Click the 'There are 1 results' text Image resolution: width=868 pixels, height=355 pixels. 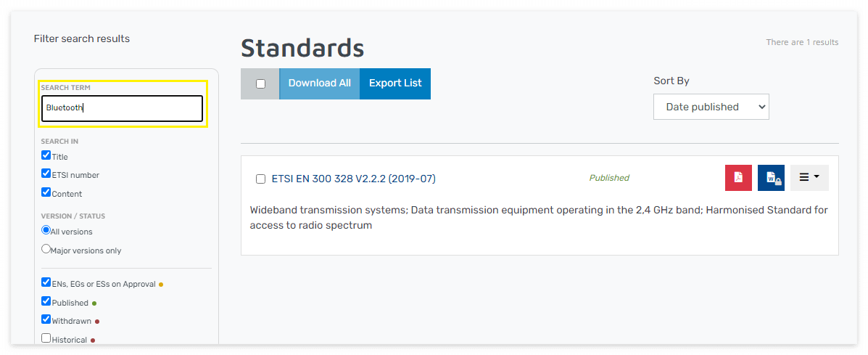tap(802, 42)
